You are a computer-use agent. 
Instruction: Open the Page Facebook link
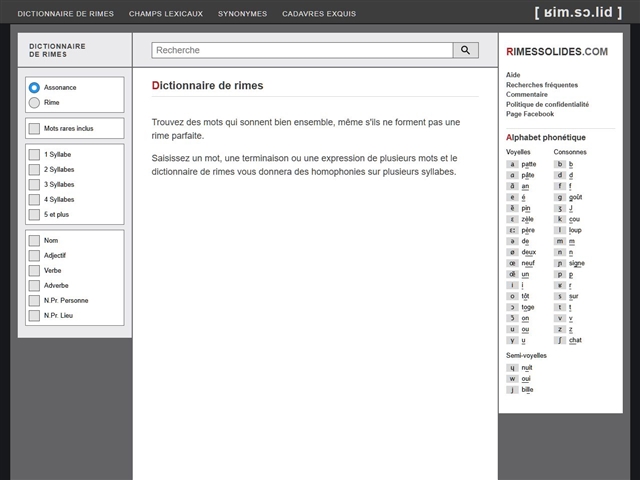point(530,114)
